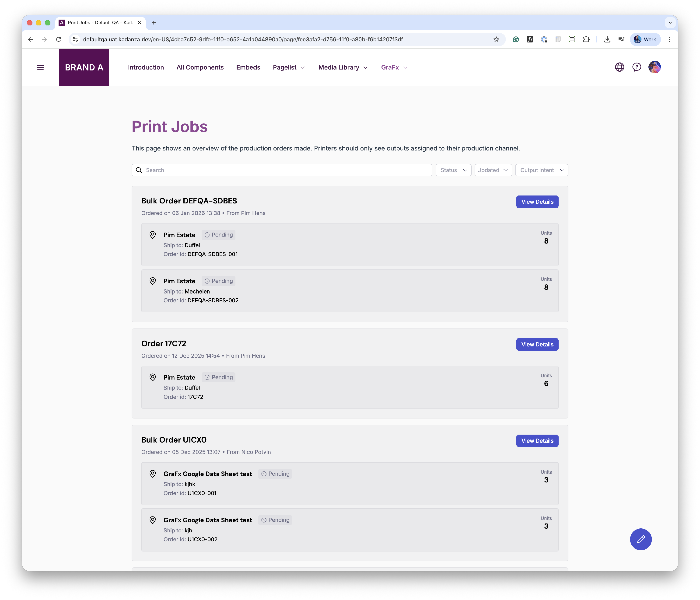Click the browser Downloads icon
Screen dimensions: 700x600
607,39
